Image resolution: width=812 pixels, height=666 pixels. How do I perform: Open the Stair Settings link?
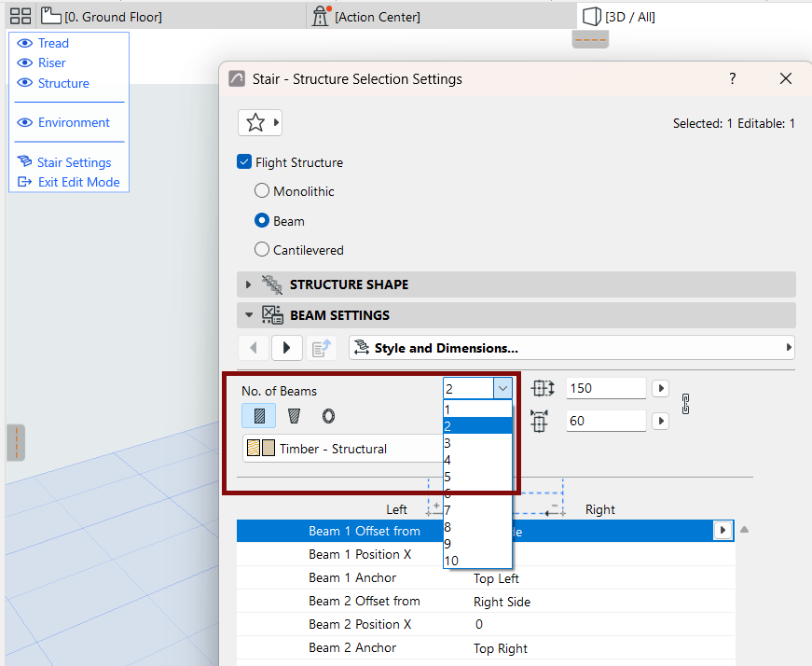[x=74, y=162]
